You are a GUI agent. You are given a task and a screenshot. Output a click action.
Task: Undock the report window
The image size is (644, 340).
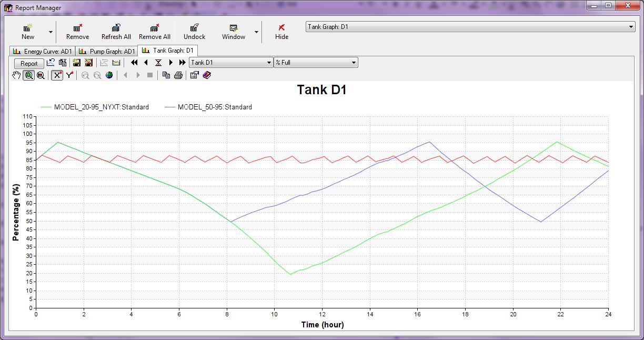[x=194, y=32]
